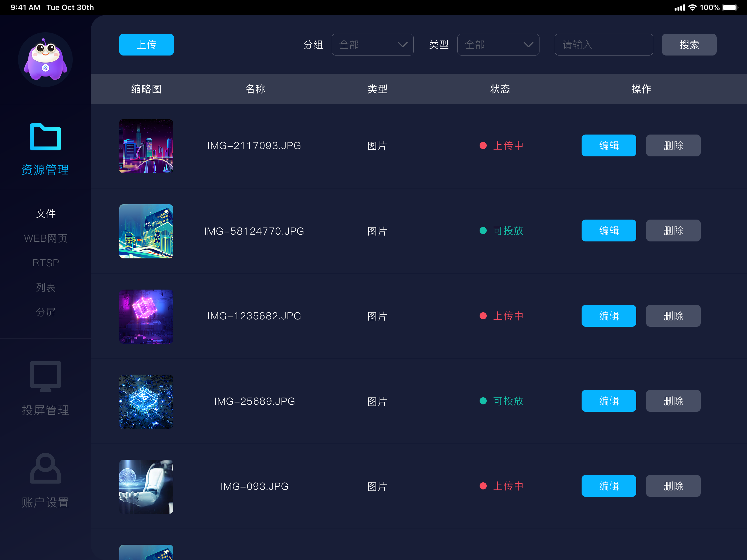Tap the purple mascot avatar logo
The image size is (747, 560).
click(45, 59)
